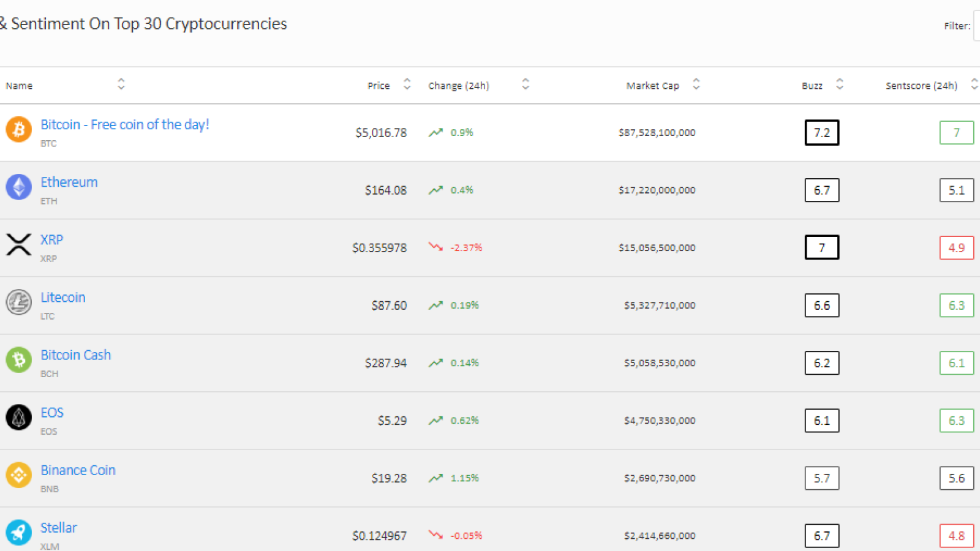
Task: Click EOS price $5.29
Action: 392,421
